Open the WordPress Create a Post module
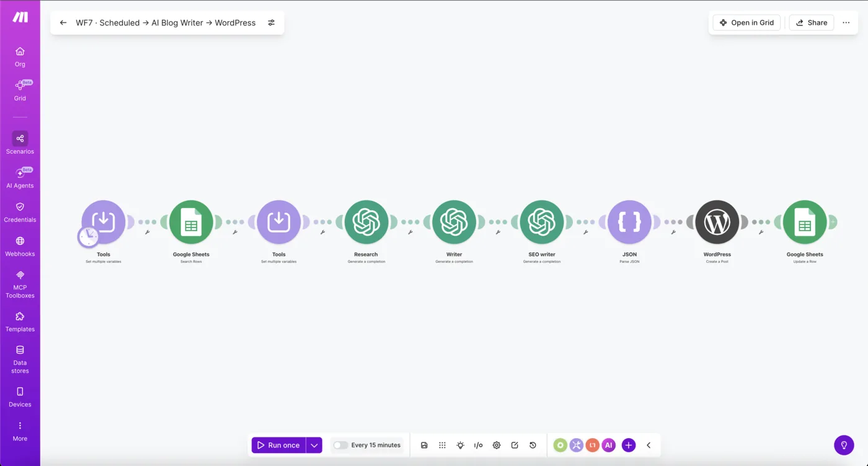 [x=717, y=222]
